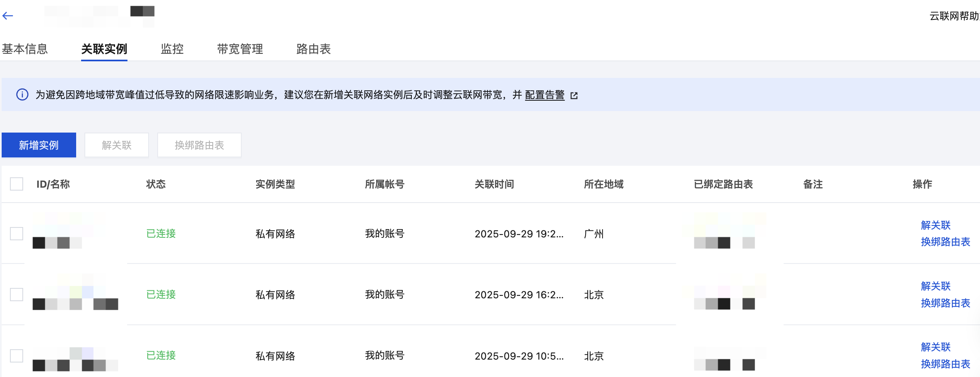The height and width of the screenshot is (377, 980).
Task: Click external link icon beside 配置告警
Action: (x=574, y=96)
